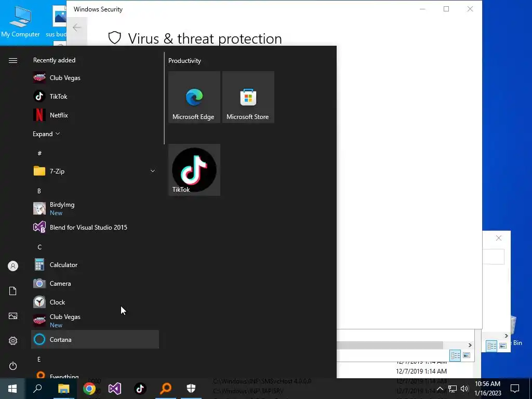Screen dimensions: 532x399
Task: Expand the Recently added list
Action: tap(46, 134)
